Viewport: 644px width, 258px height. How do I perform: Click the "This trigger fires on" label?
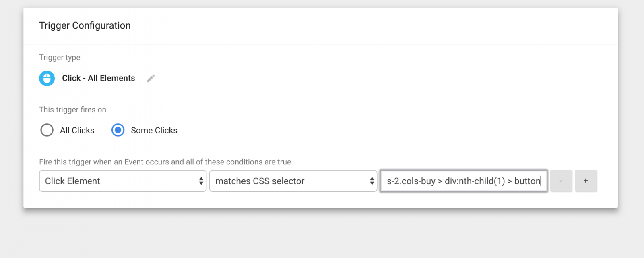click(73, 110)
